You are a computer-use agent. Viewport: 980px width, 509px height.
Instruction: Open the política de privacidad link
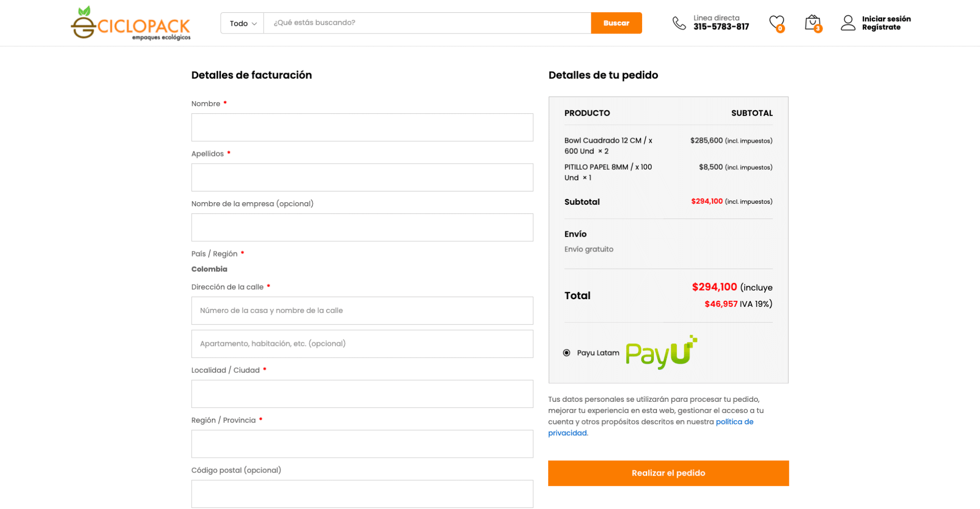651,427
